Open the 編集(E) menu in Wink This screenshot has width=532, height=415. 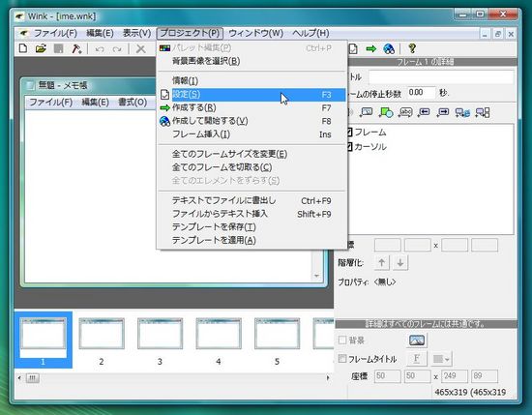[x=100, y=33]
